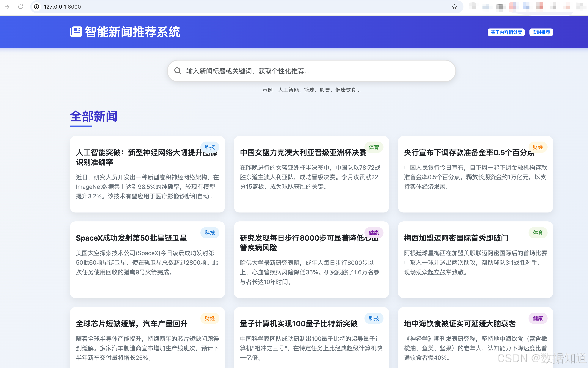This screenshot has width=588, height=368.
Task: Click the forward navigation arrow
Action: (x=7, y=7)
